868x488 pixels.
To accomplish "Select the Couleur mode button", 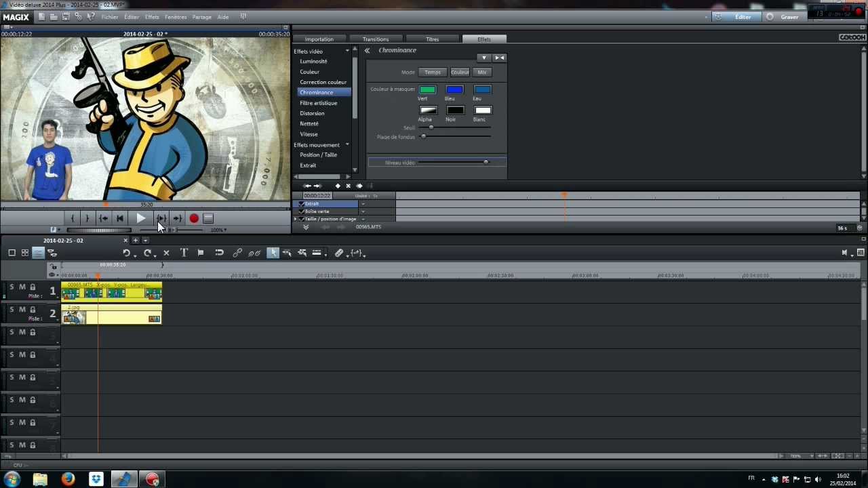I will click(x=460, y=72).
